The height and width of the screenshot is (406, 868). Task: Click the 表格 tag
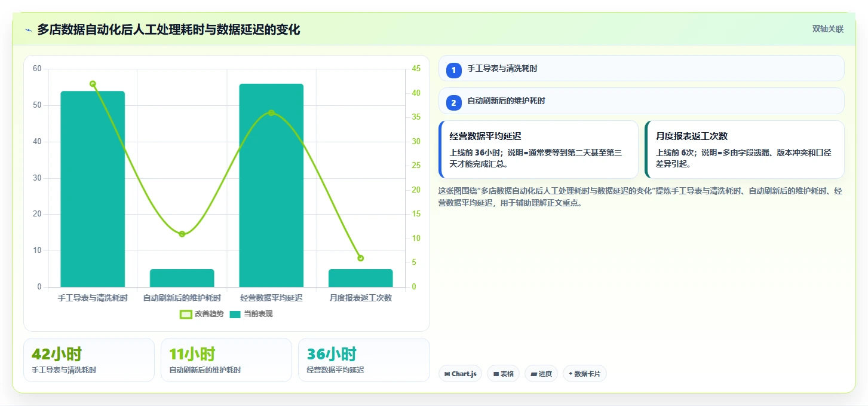tap(503, 374)
